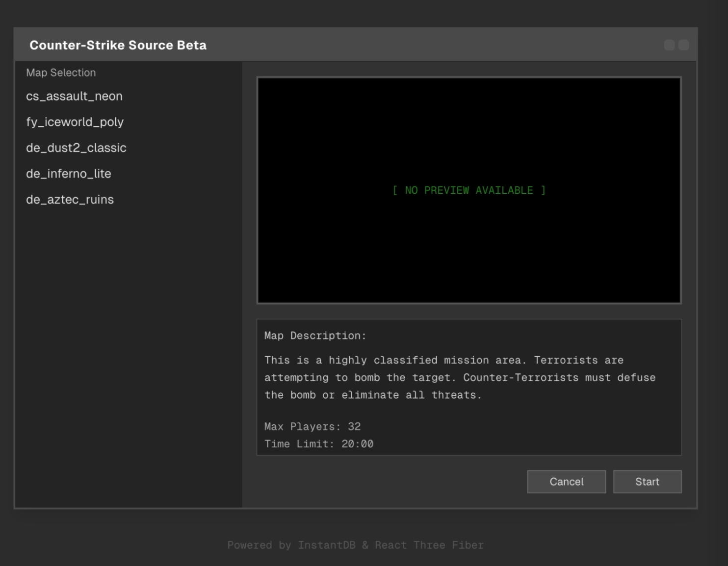Click the black map preview panel

coord(469,245)
